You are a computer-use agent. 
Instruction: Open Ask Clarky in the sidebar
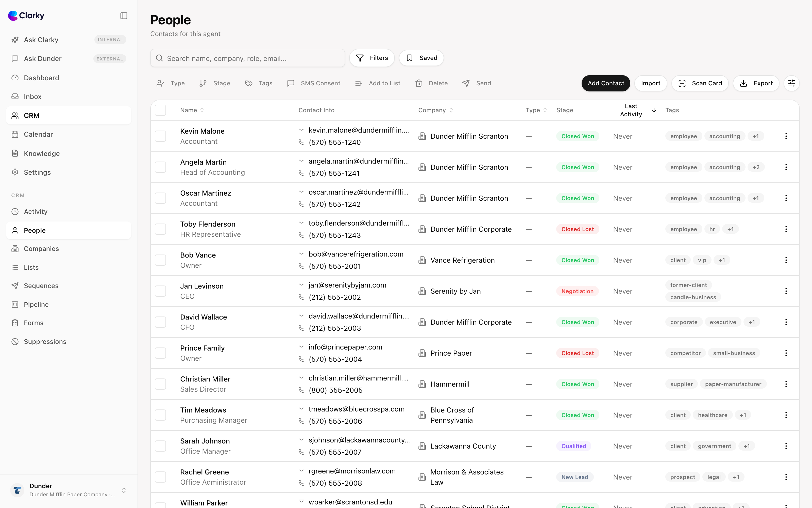[69, 40]
